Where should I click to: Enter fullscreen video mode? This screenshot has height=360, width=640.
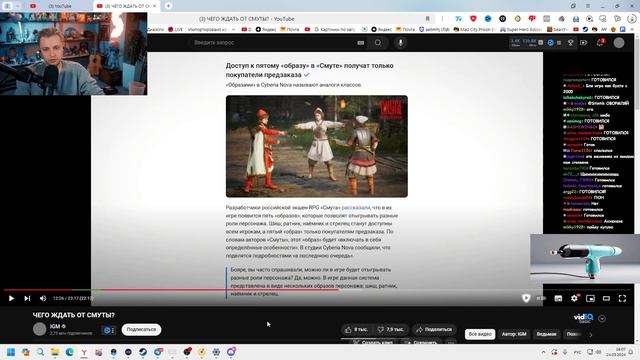point(622,298)
